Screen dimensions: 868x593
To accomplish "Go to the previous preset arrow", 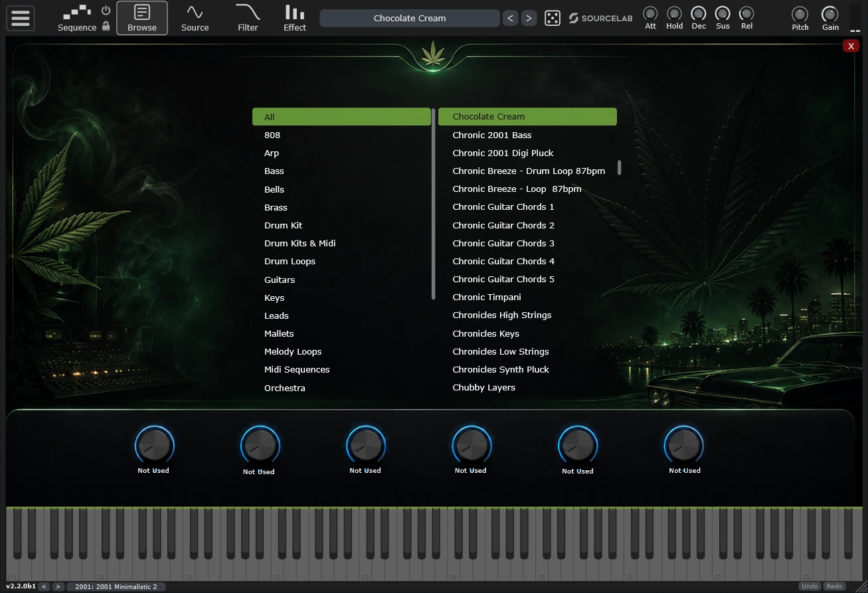I will pyautogui.click(x=510, y=18).
